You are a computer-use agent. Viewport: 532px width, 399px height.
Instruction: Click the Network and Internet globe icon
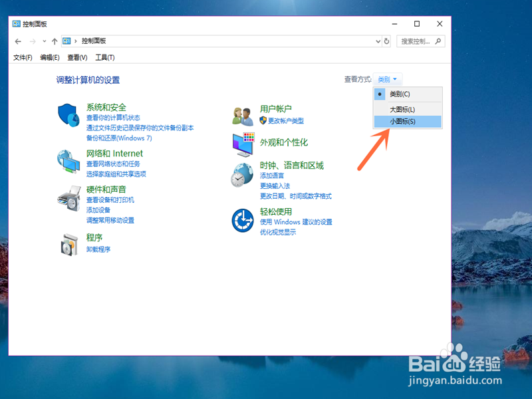tap(68, 161)
